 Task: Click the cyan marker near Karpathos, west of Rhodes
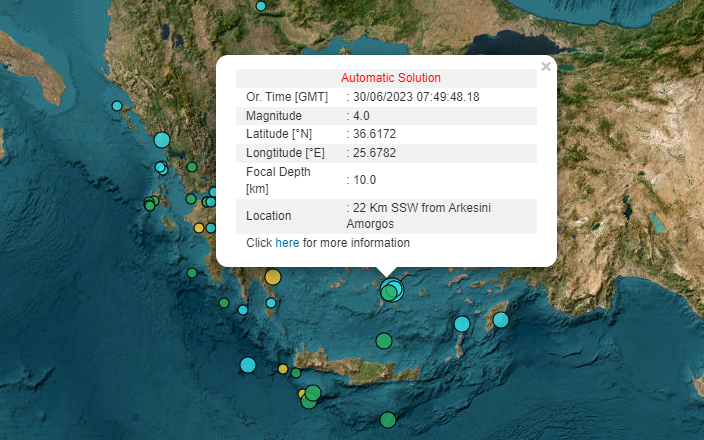pos(462,324)
